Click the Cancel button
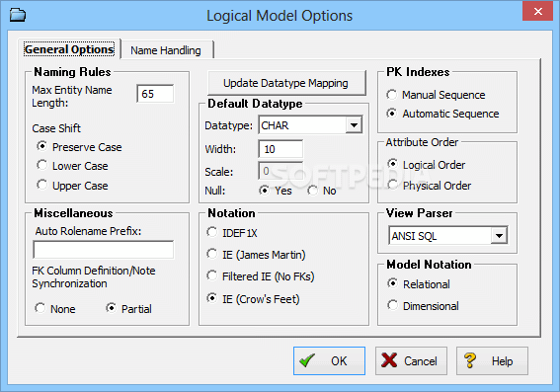 (x=411, y=361)
